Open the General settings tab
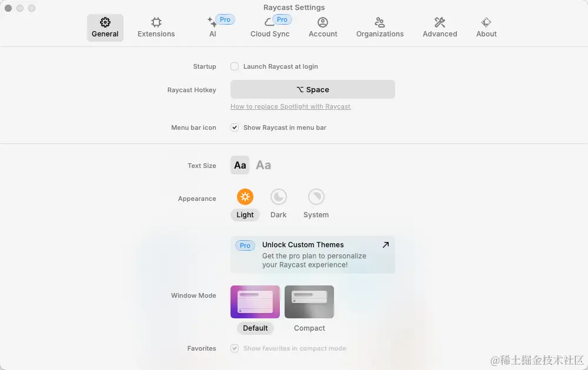 [x=105, y=28]
